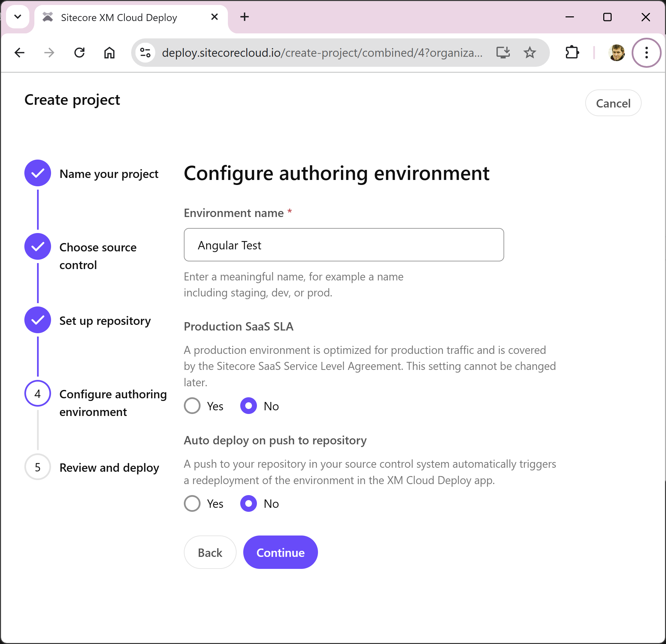Open site information icon in address bar
Image resolution: width=666 pixels, height=644 pixels.
point(145,53)
